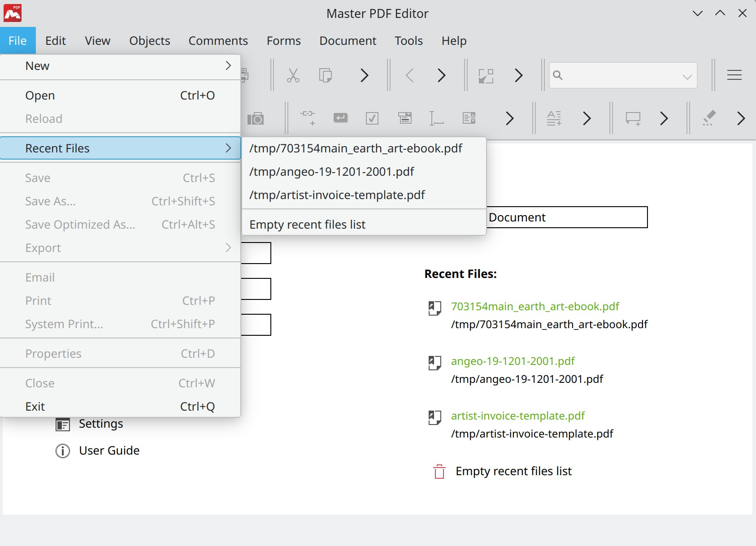Click the green angeo-19-1201-2001.pdf link

(x=513, y=361)
